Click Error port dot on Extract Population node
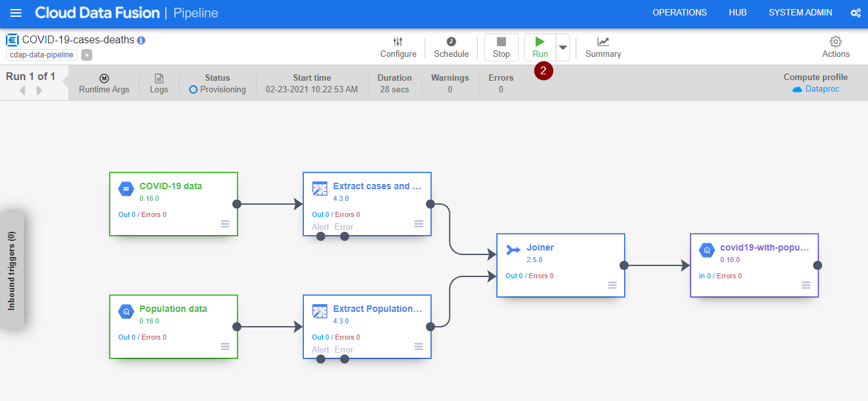 (x=345, y=359)
